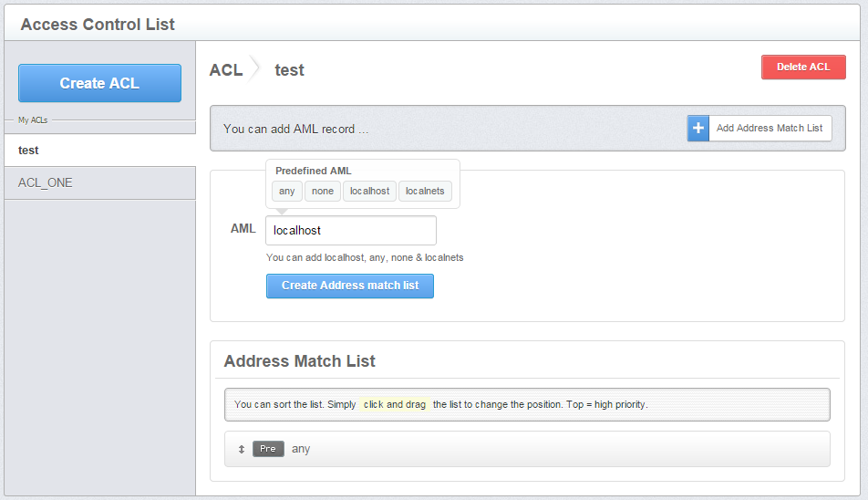868x500 pixels.
Task: Pick the 'localhost' predefined AML chip
Action: (370, 191)
